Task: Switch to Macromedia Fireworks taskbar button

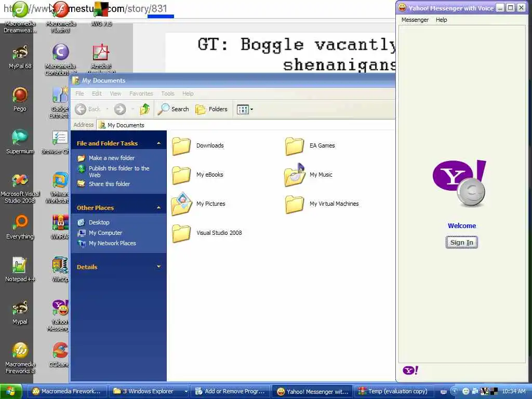Action: pyautogui.click(x=66, y=392)
